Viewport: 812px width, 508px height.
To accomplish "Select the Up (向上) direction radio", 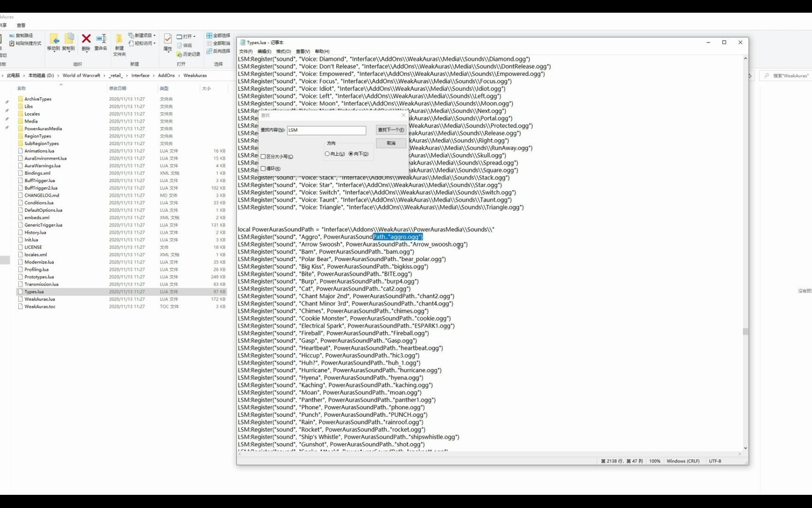I will pos(327,154).
